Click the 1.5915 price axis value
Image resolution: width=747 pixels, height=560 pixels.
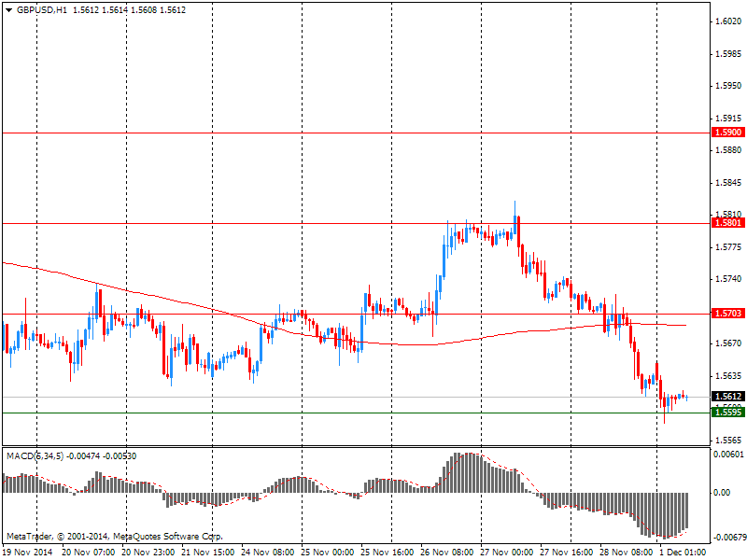[728, 119]
